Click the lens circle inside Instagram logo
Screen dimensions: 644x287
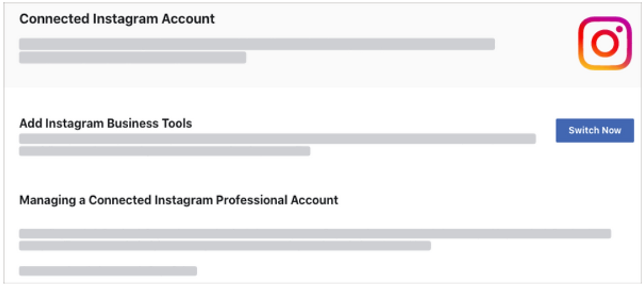coord(605,44)
